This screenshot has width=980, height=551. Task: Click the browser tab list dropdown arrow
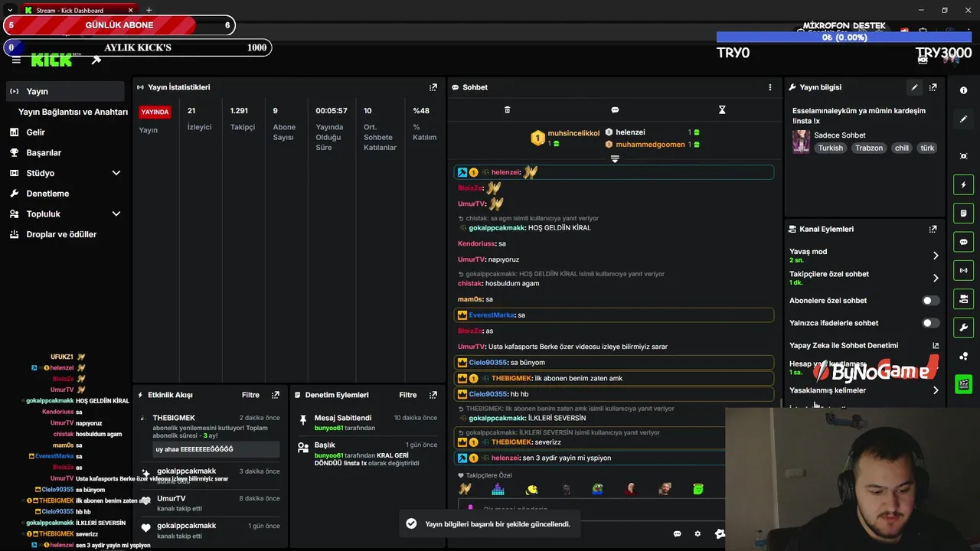(9, 10)
